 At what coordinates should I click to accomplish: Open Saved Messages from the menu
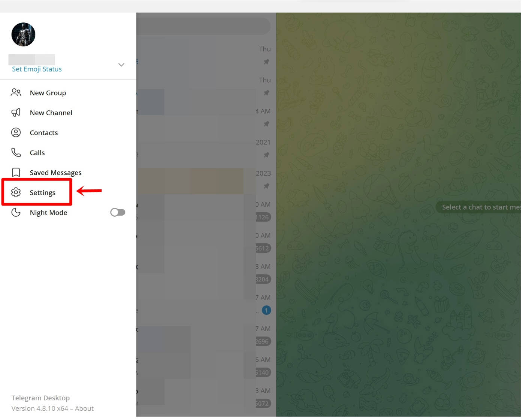pyautogui.click(x=68, y=173)
